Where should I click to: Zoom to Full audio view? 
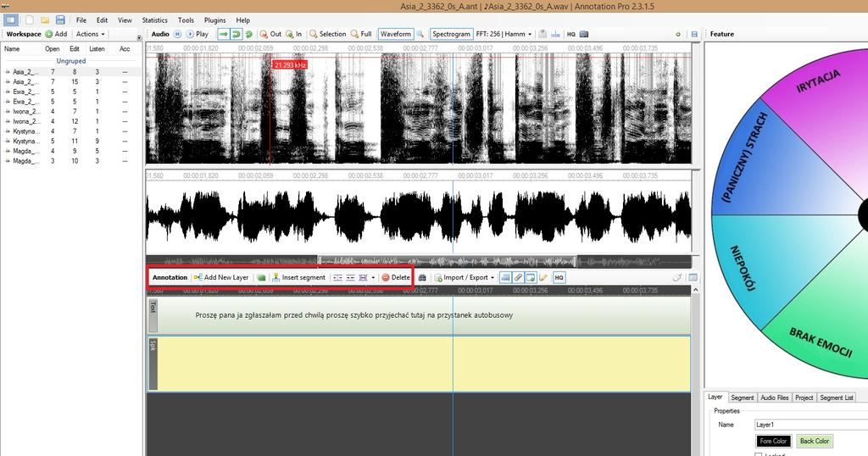361,34
